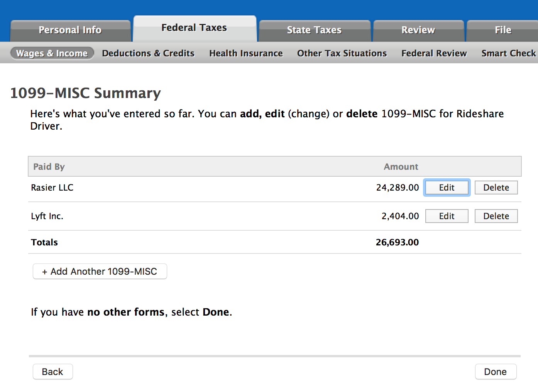Go to Health Insurance section
The height and width of the screenshot is (392, 538).
(246, 53)
